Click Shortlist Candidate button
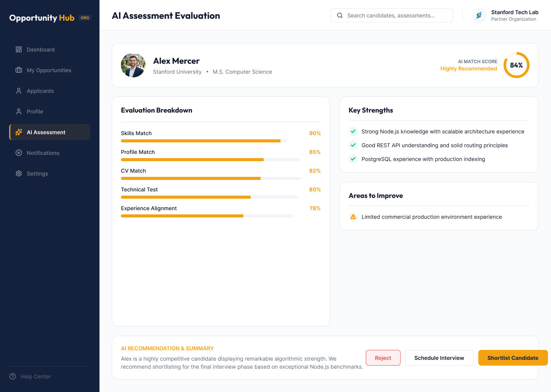Screen dimensions: 551x392 pyautogui.click(x=513, y=358)
